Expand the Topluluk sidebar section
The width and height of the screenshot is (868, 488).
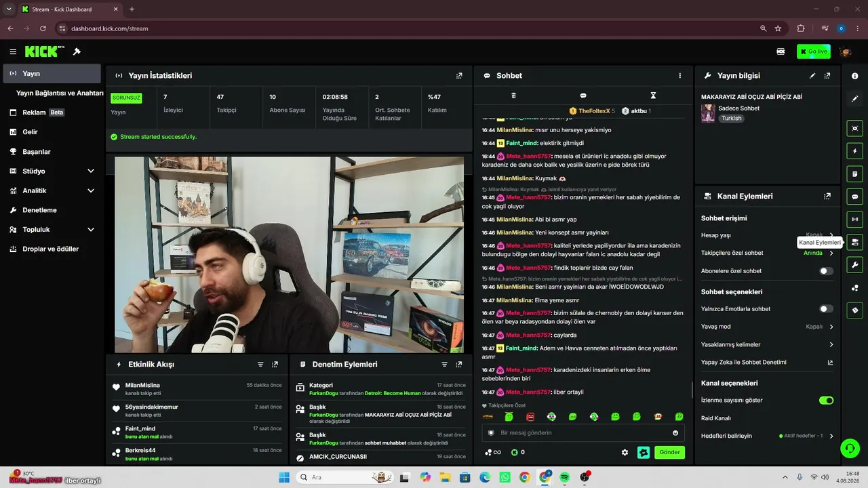coord(91,230)
